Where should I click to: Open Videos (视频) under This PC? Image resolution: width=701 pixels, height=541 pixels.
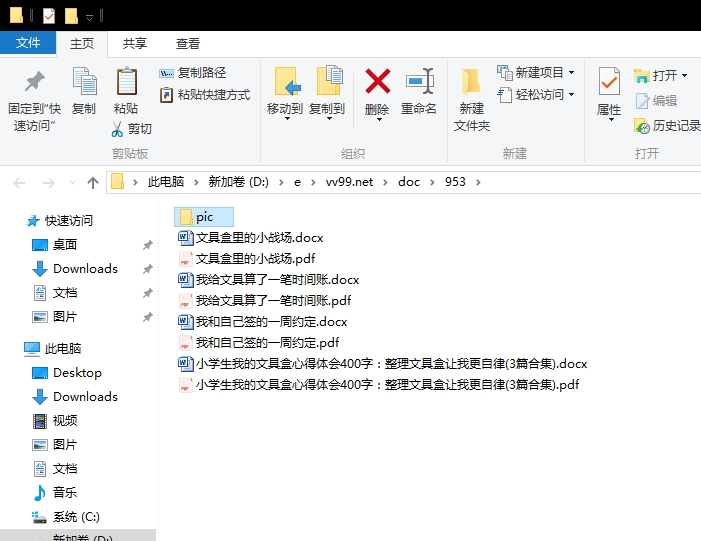tap(55, 421)
